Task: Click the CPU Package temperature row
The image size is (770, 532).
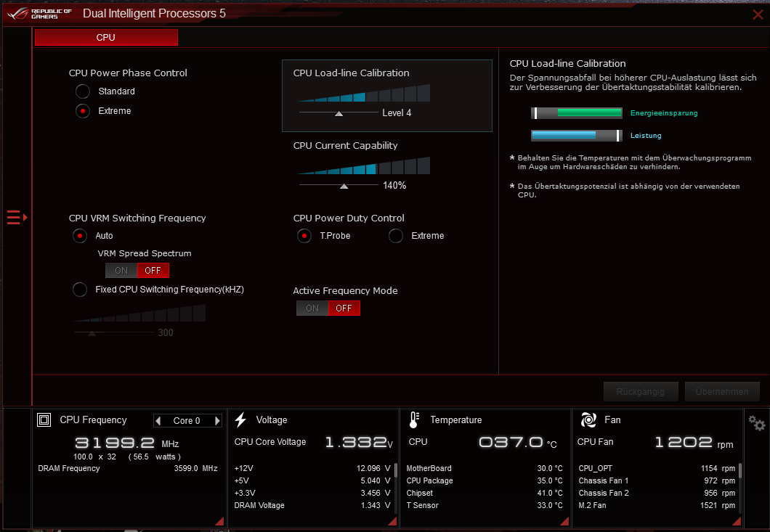Action: tap(485, 480)
